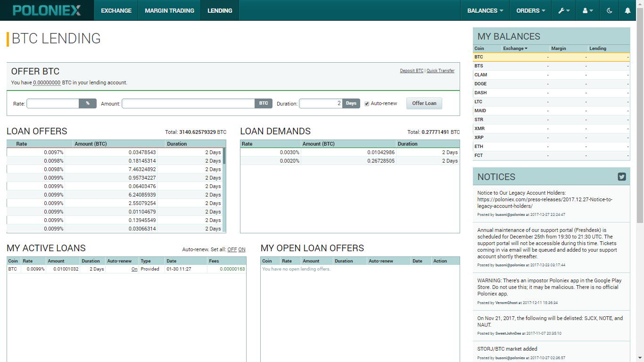Click Fees header in My Active Loans
The height and width of the screenshot is (362, 644).
point(214,261)
